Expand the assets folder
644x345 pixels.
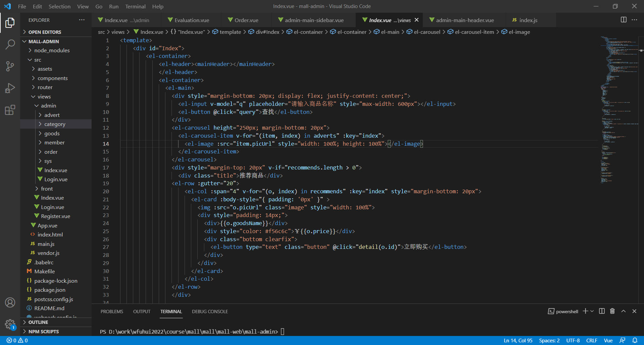(x=56, y=69)
